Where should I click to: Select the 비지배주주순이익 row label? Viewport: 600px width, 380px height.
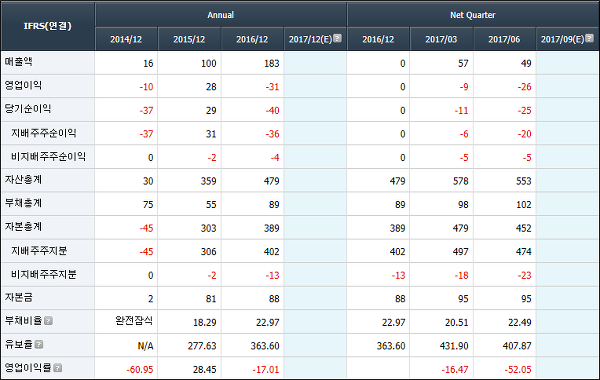click(48, 157)
